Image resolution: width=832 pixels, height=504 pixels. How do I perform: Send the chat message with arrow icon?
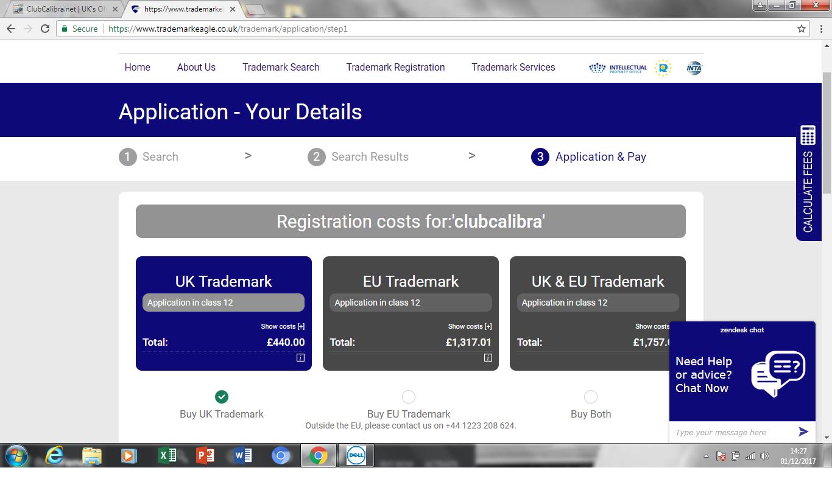tap(803, 432)
